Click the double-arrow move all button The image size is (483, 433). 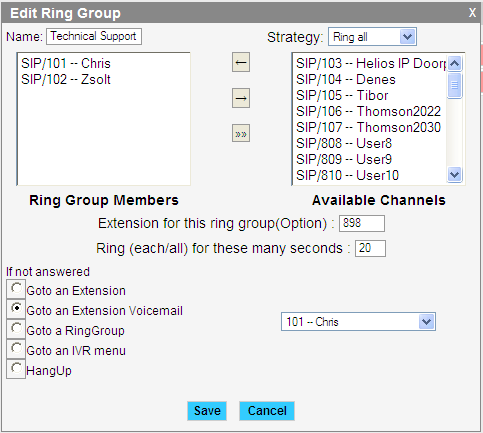241,133
